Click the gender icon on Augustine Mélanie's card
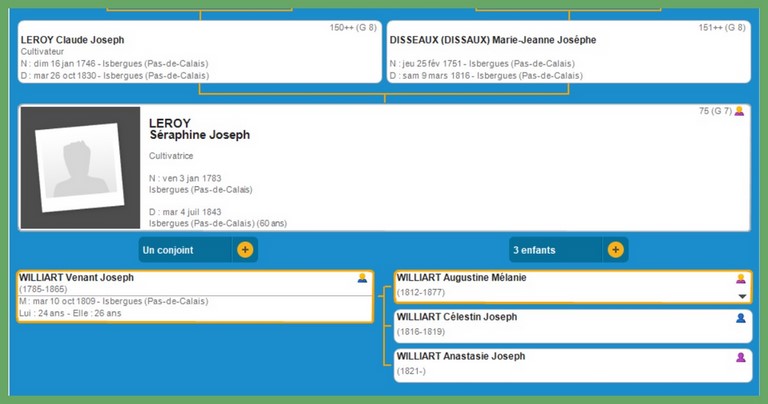The height and width of the screenshot is (404, 768). (741, 279)
